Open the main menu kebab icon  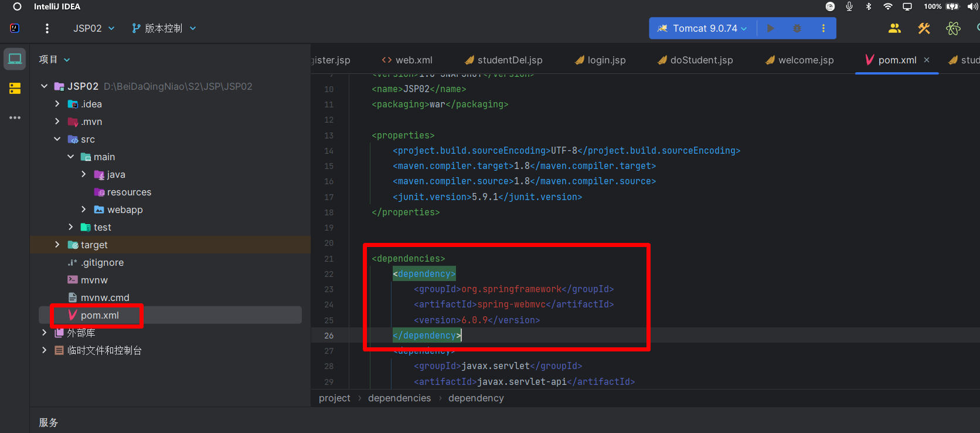47,28
